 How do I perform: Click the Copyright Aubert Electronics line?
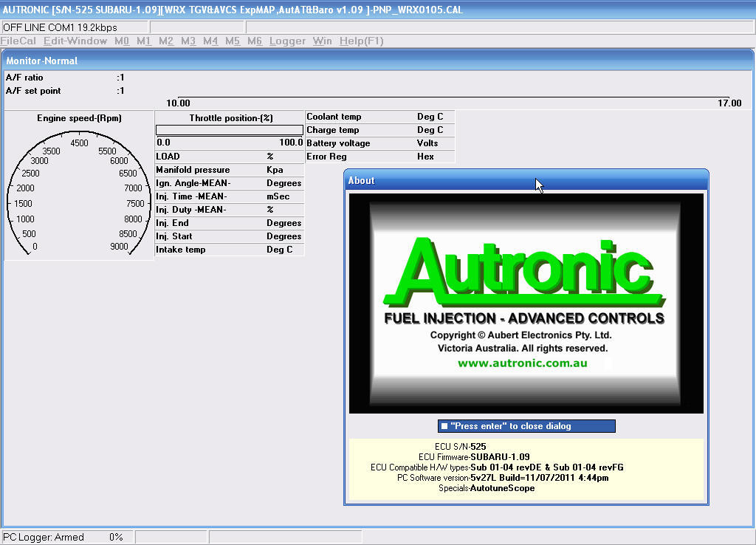520,335
